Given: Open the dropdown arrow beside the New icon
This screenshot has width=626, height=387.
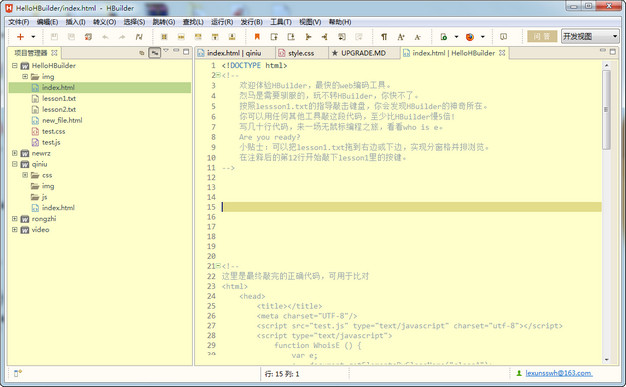Looking at the screenshot, I should 33,37.
